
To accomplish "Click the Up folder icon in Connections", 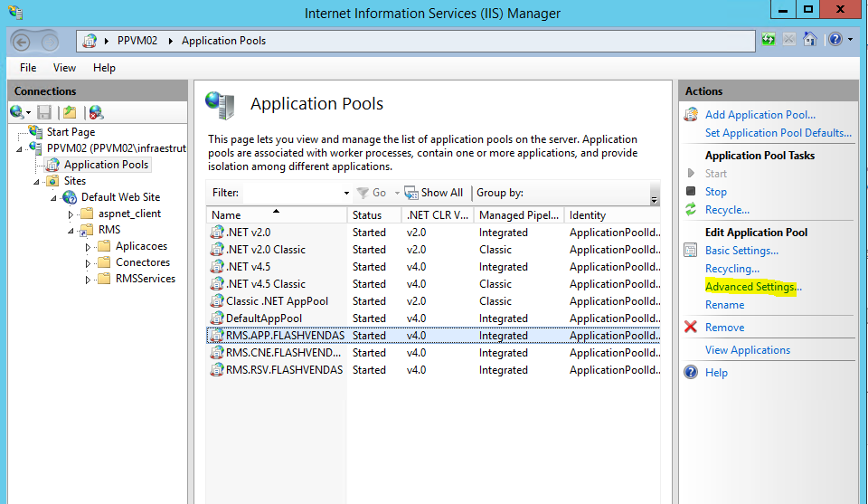I will point(70,112).
